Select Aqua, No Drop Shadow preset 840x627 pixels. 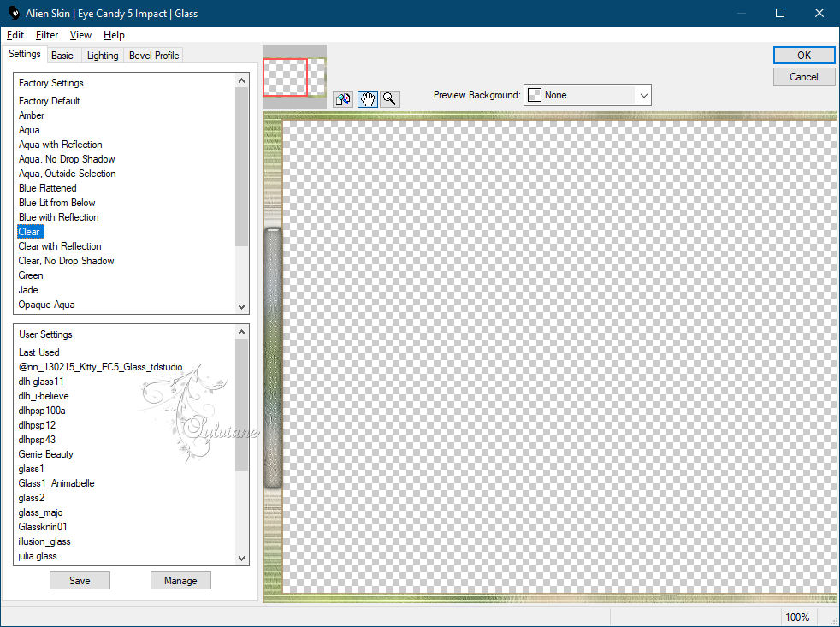click(x=67, y=158)
